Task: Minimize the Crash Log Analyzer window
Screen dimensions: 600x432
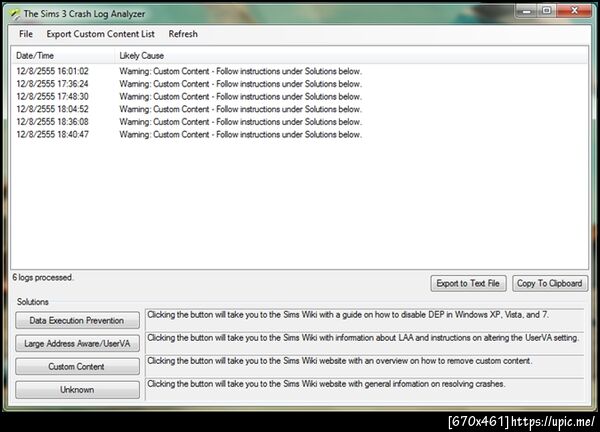Action: coord(527,11)
